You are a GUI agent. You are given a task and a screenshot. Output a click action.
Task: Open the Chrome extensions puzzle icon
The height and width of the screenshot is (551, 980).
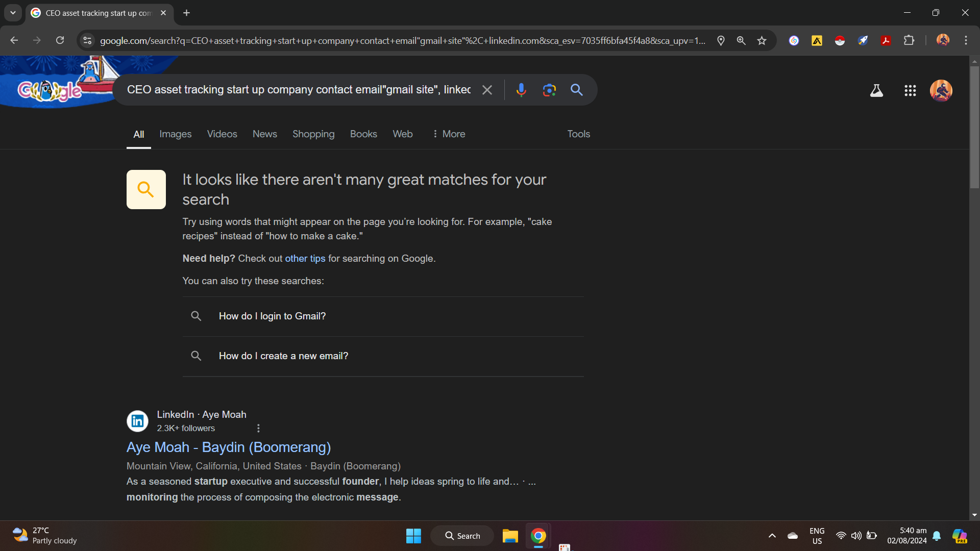(909, 41)
